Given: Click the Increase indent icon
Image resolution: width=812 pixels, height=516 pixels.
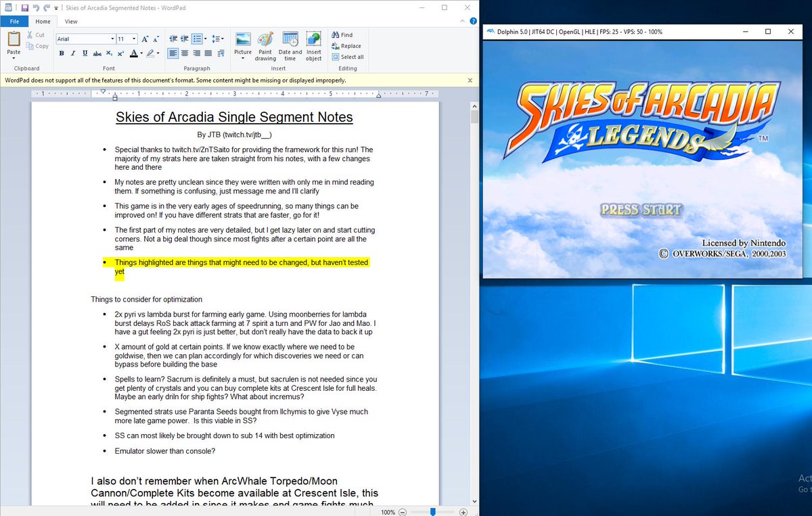Looking at the screenshot, I should [185, 39].
